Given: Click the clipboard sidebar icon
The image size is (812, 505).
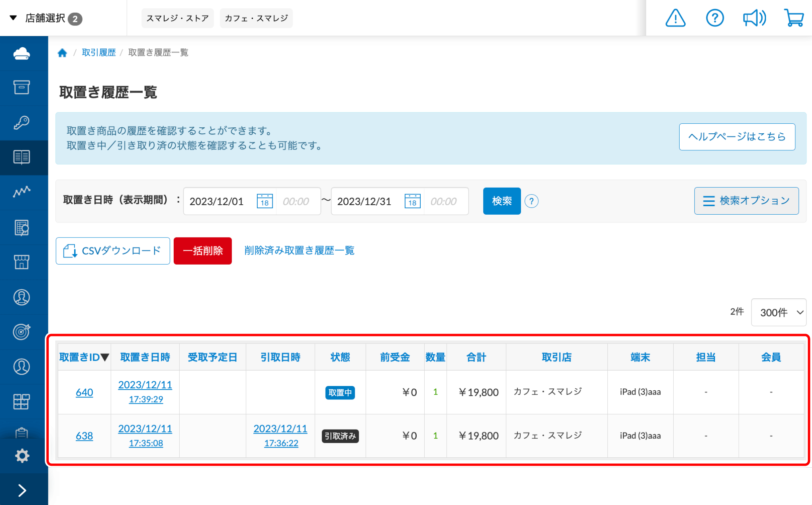Looking at the screenshot, I should click(22, 433).
